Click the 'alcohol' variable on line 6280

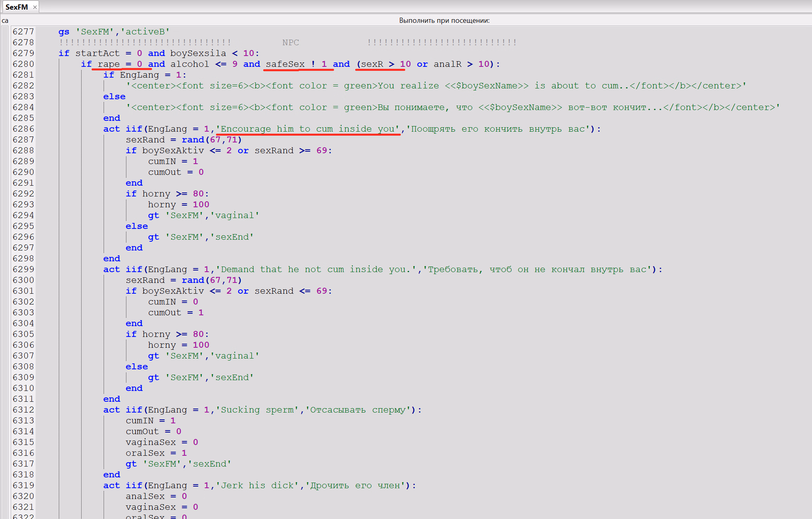point(190,64)
